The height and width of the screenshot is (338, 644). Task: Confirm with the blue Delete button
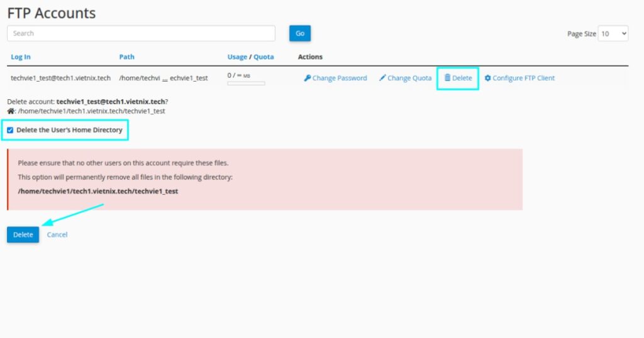tap(23, 234)
